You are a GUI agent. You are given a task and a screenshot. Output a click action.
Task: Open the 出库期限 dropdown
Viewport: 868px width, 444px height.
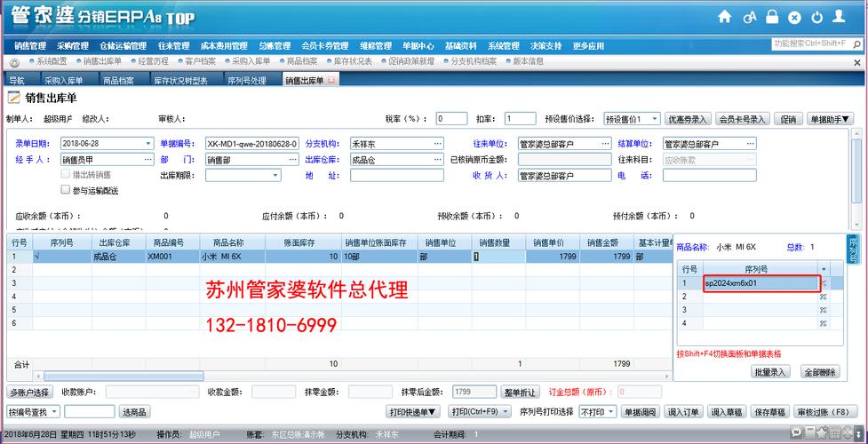pyautogui.click(x=275, y=175)
